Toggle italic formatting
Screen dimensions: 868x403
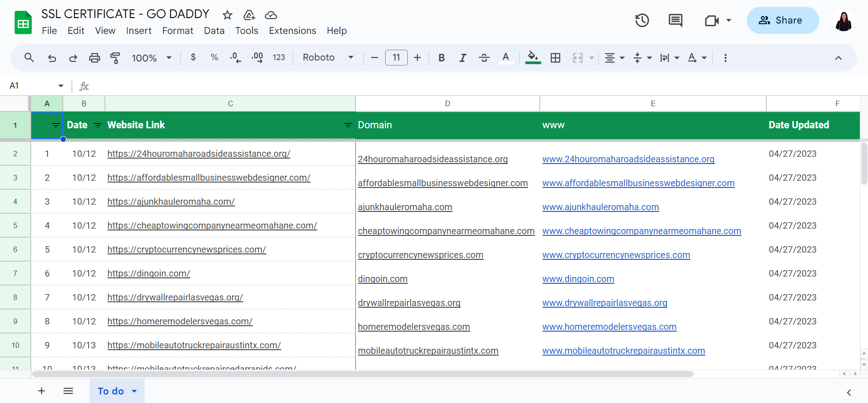click(x=462, y=58)
